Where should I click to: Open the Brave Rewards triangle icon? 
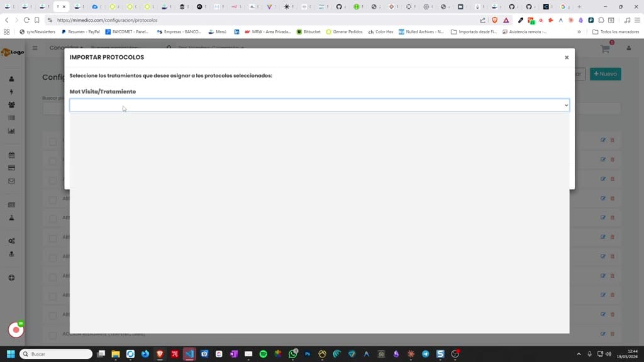[506, 20]
